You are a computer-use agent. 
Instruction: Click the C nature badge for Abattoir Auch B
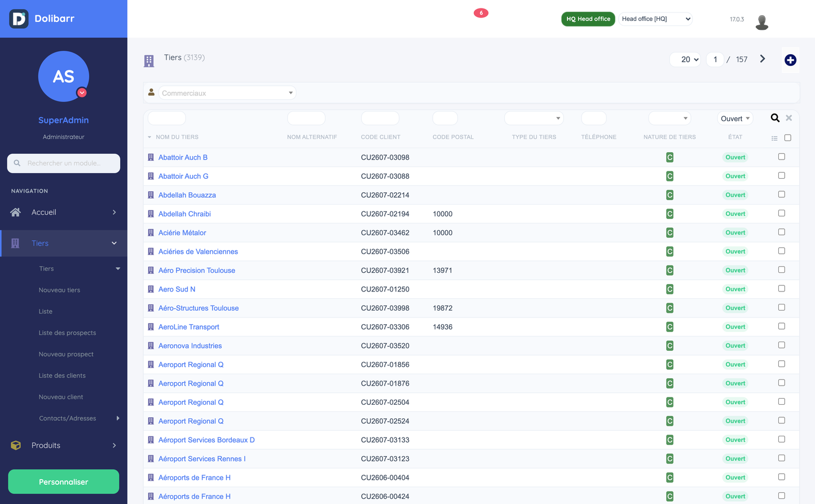click(x=669, y=157)
